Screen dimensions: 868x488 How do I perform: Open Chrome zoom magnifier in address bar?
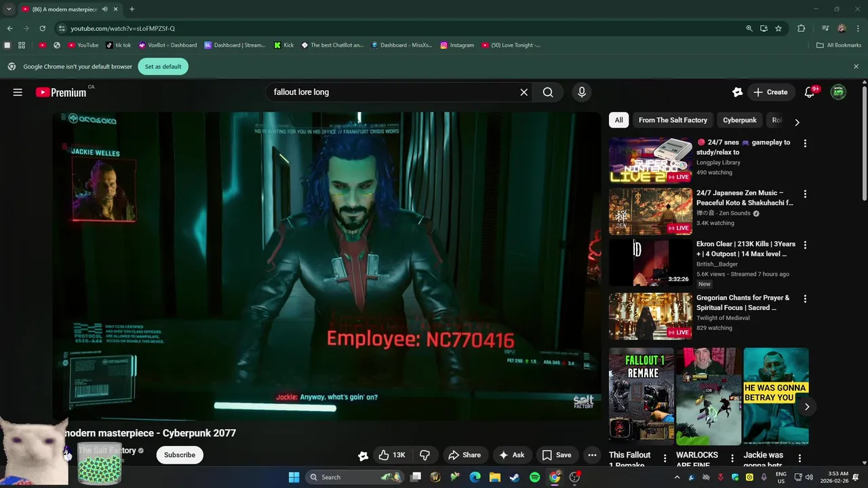749,28
